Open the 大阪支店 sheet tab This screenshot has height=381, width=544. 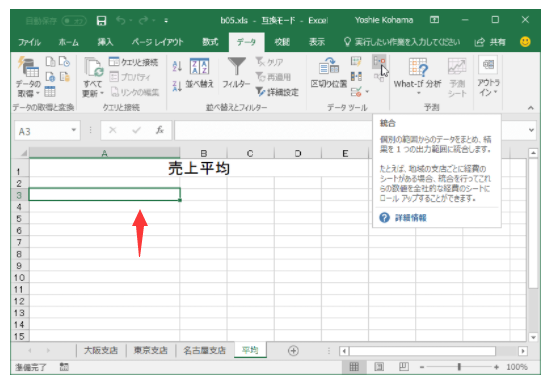click(101, 350)
